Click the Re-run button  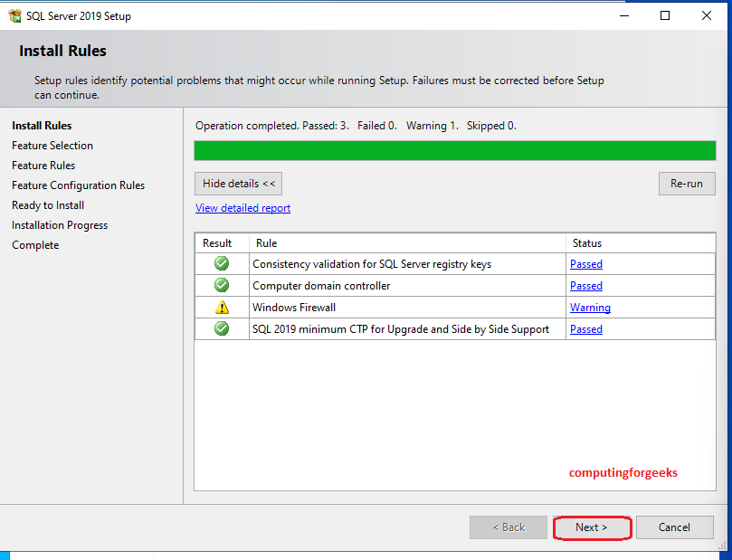[687, 184]
